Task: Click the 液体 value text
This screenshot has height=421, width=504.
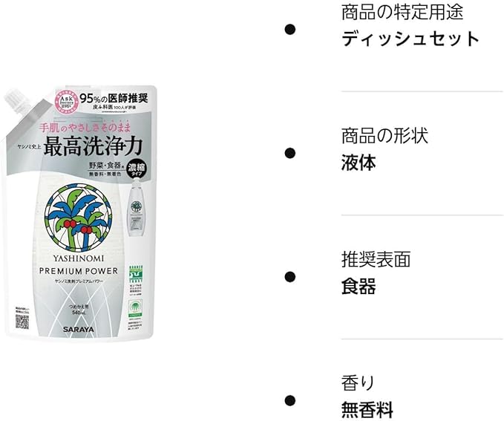Action: 359,163
